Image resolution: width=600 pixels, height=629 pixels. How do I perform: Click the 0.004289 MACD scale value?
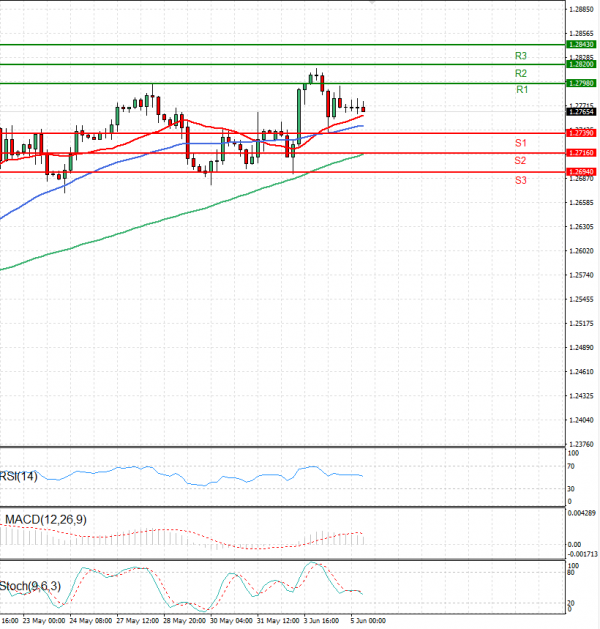point(582,513)
